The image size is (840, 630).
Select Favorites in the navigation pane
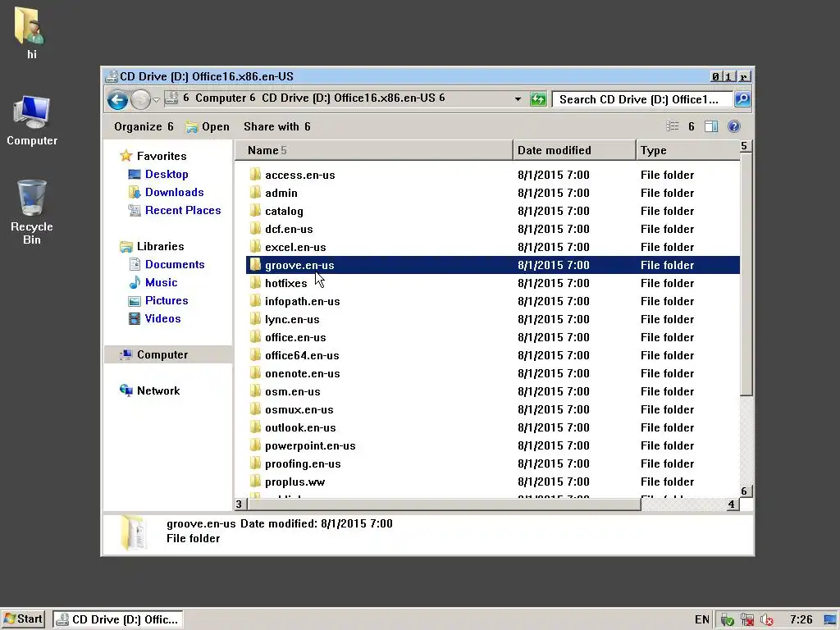pyautogui.click(x=153, y=156)
